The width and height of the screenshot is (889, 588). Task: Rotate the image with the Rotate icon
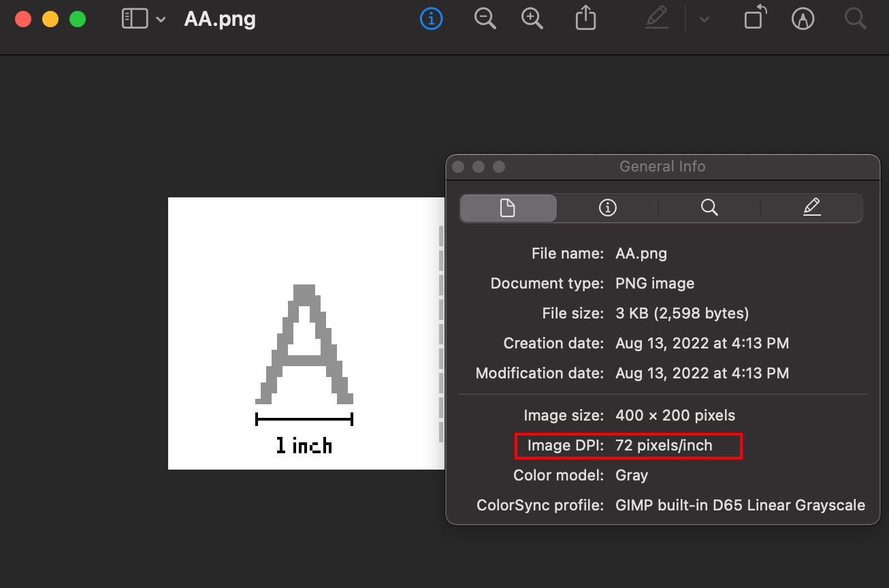click(x=755, y=18)
